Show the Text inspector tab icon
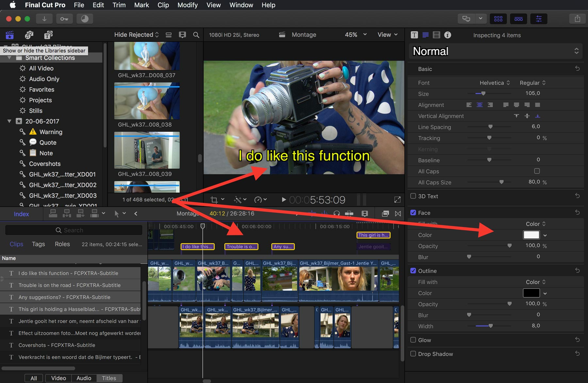This screenshot has height=383, width=588. click(x=414, y=35)
